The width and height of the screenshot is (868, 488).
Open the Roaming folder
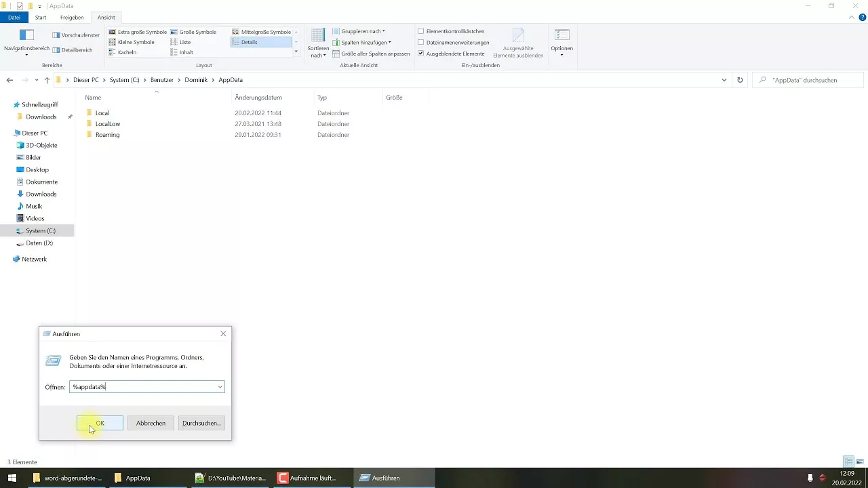point(107,134)
